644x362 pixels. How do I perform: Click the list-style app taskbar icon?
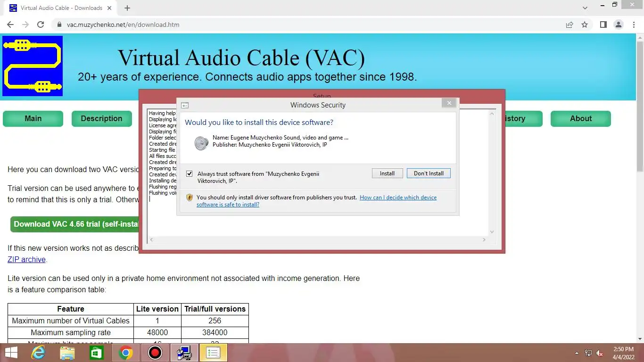tap(213, 353)
